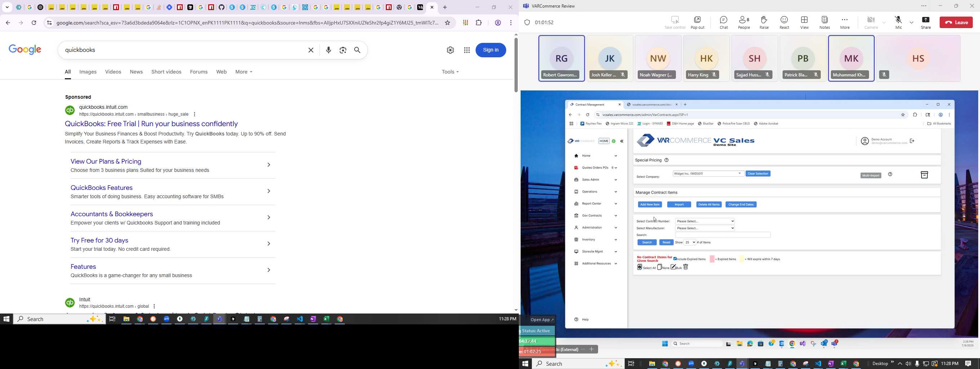The image size is (980, 369).
Task: Open the Select Company dropdown
Action: (708, 173)
